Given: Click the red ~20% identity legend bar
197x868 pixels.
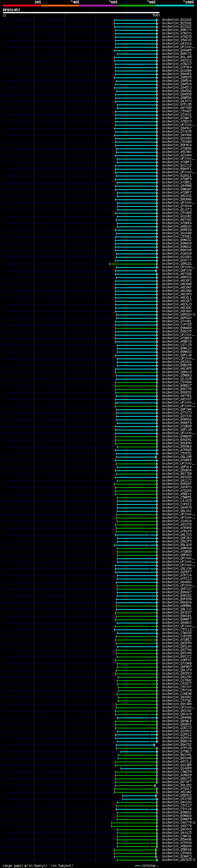Looking at the screenshot, I should [x=22, y=6].
